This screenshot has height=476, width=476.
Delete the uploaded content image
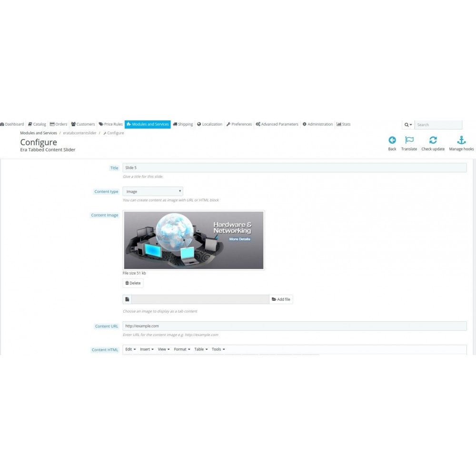click(133, 283)
